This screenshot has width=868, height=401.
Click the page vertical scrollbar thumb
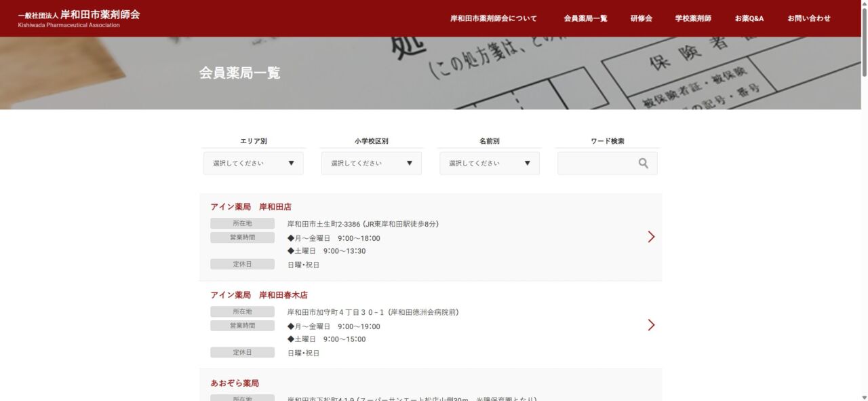[x=864, y=41]
